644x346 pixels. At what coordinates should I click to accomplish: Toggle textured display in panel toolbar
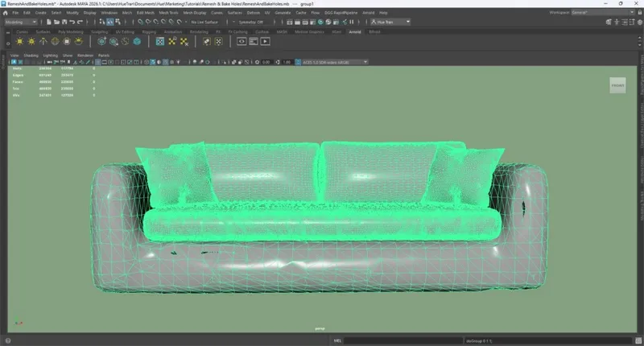[x=171, y=62]
